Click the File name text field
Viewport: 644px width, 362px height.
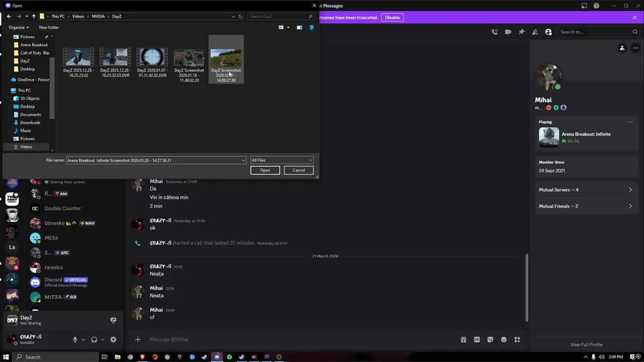click(153, 160)
